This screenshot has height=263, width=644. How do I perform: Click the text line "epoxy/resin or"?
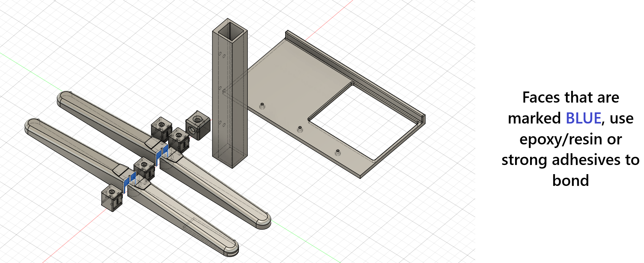571,140
